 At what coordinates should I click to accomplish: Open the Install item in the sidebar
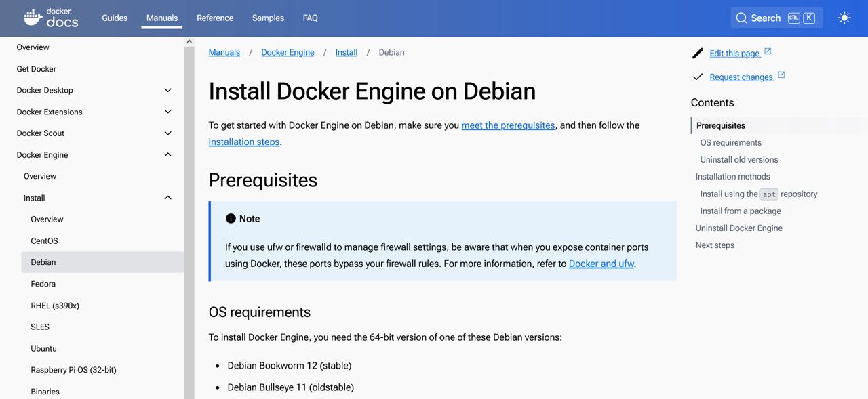(x=35, y=198)
